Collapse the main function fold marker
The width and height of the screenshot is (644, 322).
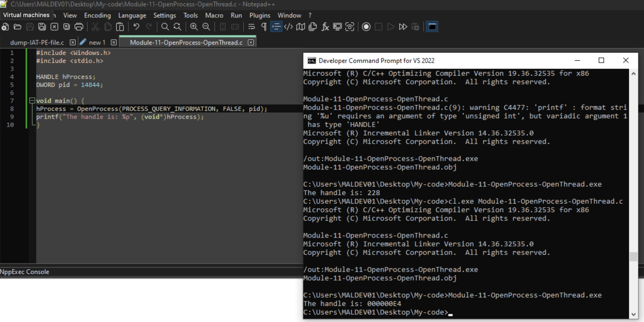32,100
